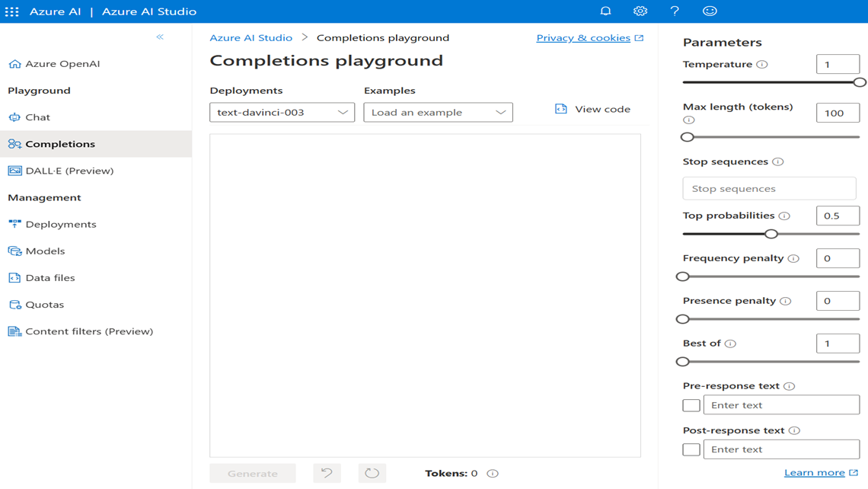868x489 pixels.
Task: Click the Presence penalty value field
Action: pos(838,302)
